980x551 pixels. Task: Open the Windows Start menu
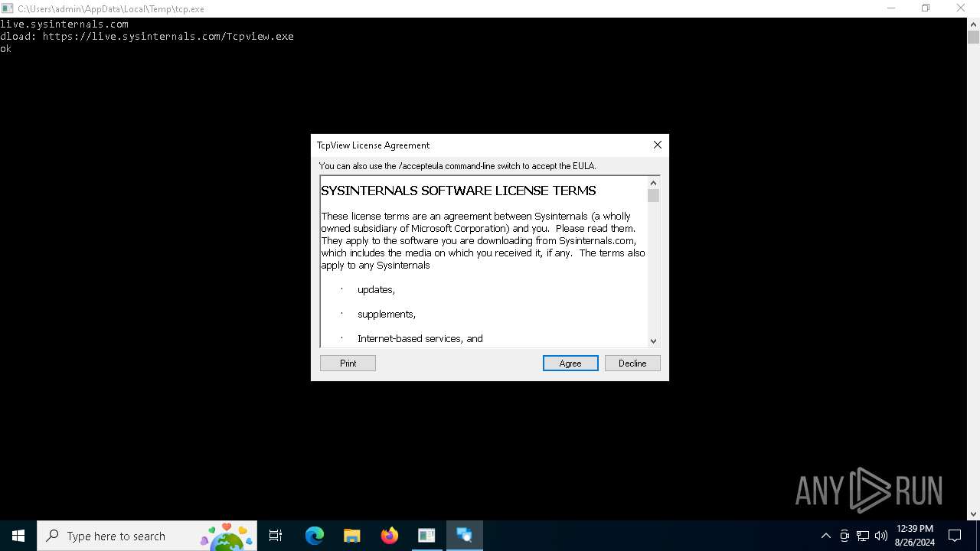pyautogui.click(x=18, y=536)
